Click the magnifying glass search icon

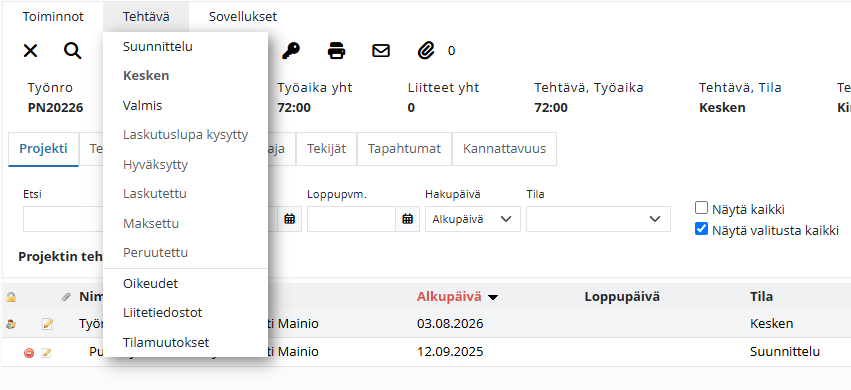[73, 51]
